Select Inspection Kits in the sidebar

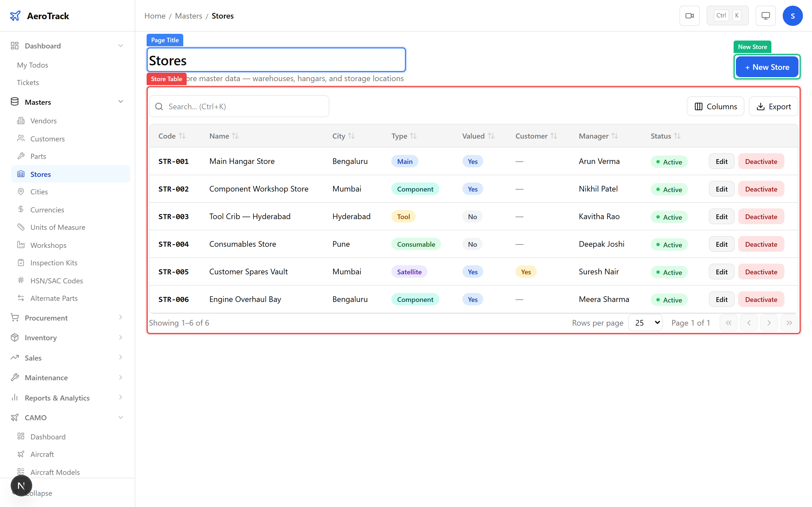point(54,263)
